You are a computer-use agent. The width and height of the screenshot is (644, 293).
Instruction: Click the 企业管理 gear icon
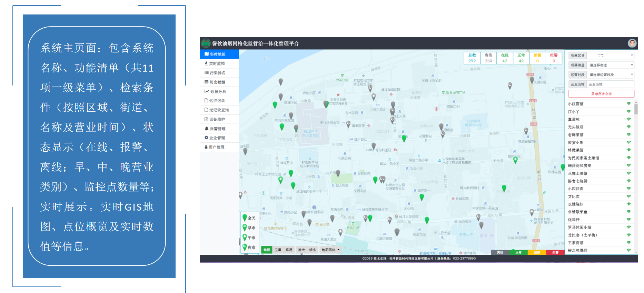coord(206,138)
